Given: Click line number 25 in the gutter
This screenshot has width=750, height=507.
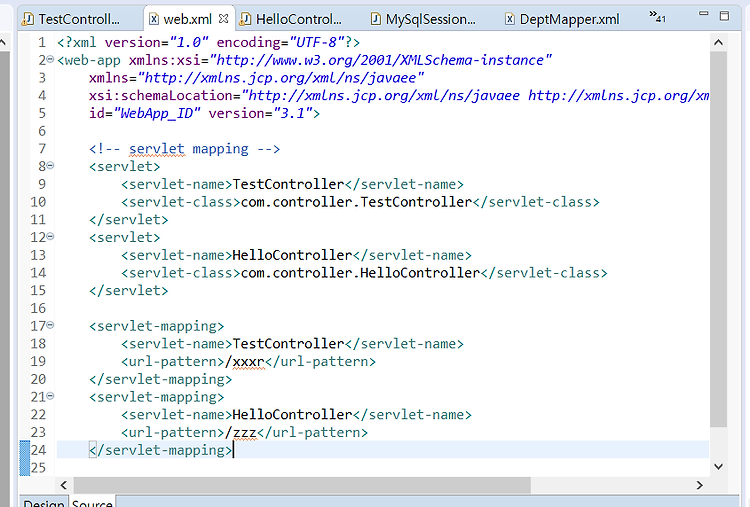Looking at the screenshot, I should tap(38, 468).
